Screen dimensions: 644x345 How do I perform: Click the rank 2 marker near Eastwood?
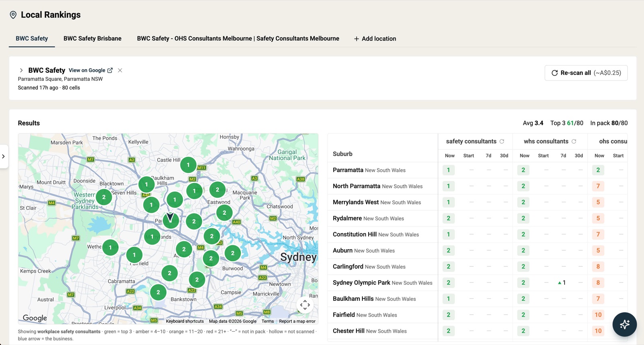coord(224,213)
